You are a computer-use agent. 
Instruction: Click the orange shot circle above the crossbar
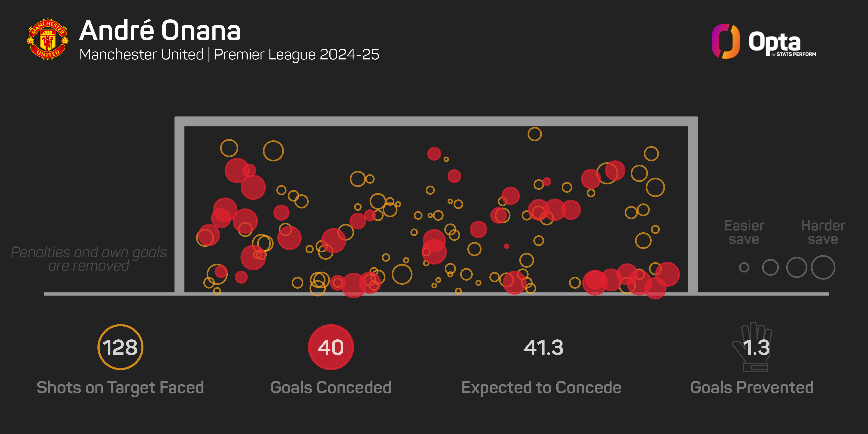click(534, 134)
